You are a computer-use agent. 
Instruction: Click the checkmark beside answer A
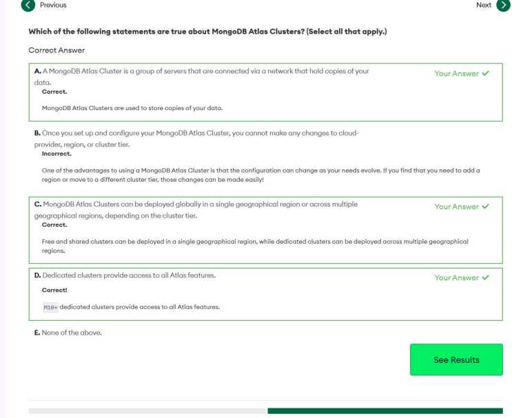[x=486, y=74]
